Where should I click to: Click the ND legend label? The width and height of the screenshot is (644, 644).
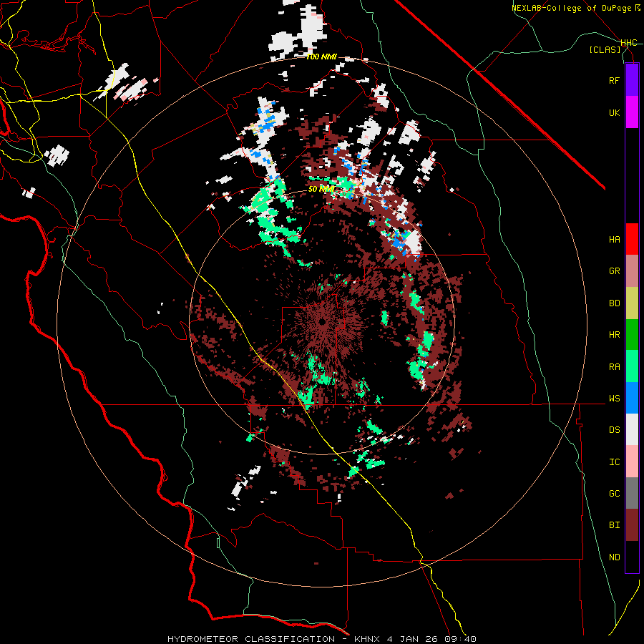click(614, 557)
